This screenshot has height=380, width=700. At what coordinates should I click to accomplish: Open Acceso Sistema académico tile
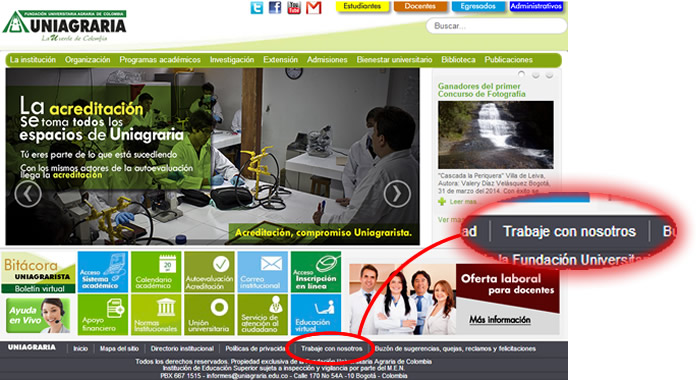click(103, 272)
